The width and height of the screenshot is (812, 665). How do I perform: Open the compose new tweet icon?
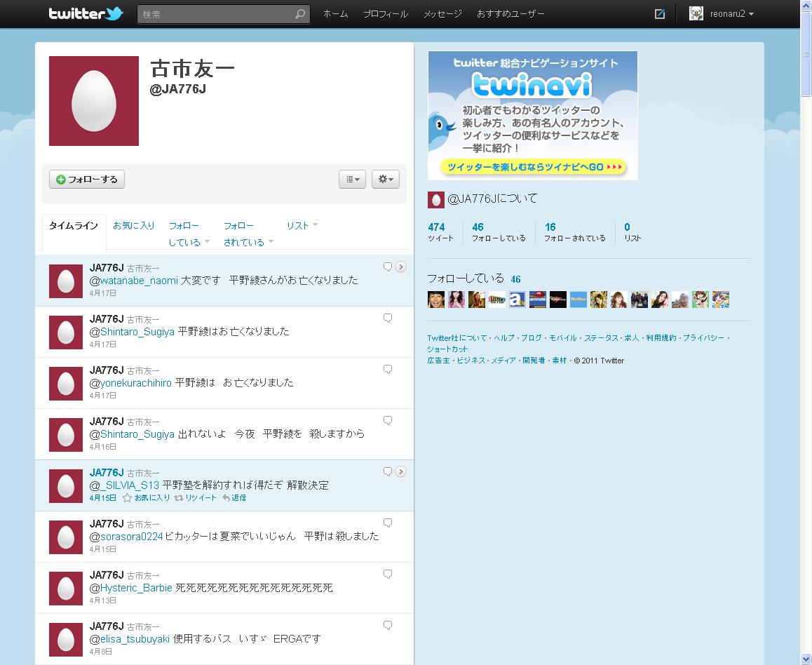[x=660, y=14]
